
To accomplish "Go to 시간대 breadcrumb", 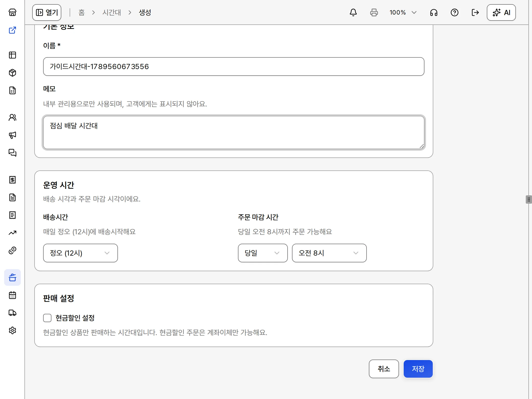I will point(112,12).
